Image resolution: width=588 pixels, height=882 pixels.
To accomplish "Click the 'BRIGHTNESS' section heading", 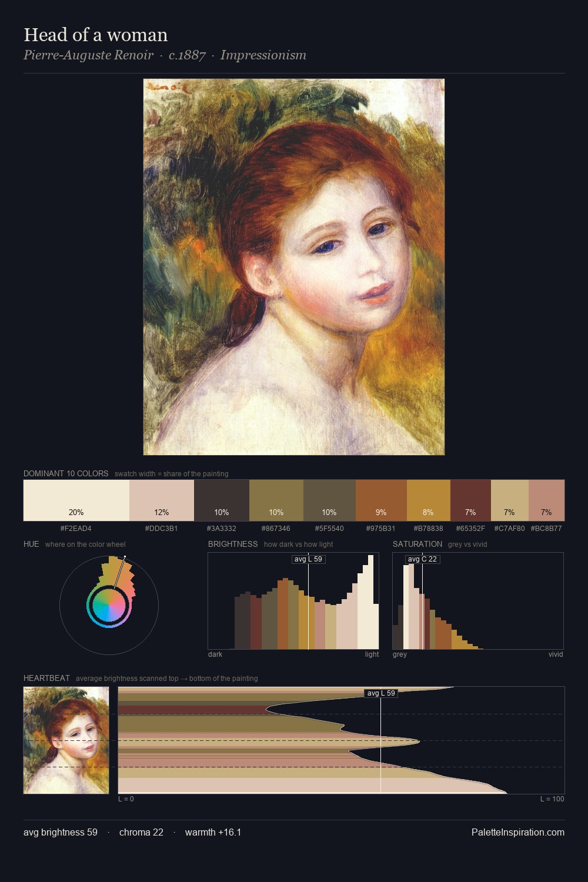I will point(233,544).
